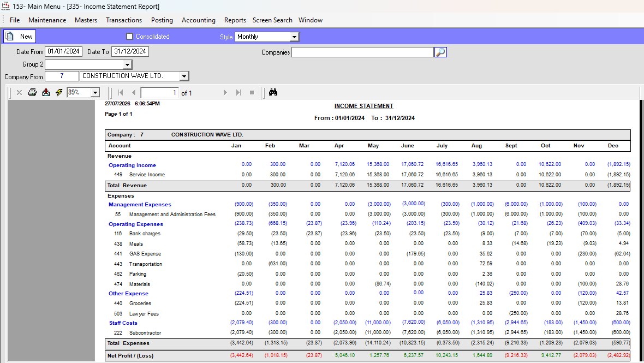The height and width of the screenshot is (363, 644).
Task: Click the Total Expenses row label
Action: point(128,343)
